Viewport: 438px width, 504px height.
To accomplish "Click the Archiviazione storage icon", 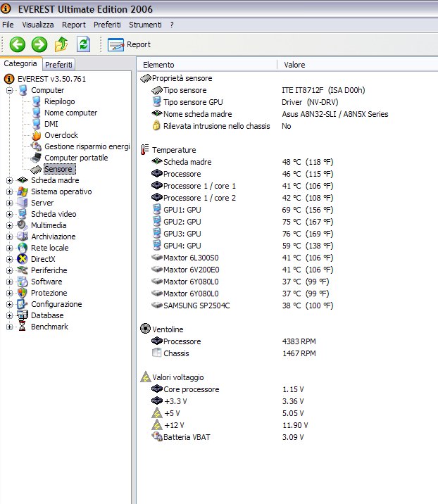I will pyautogui.click(x=23, y=237).
